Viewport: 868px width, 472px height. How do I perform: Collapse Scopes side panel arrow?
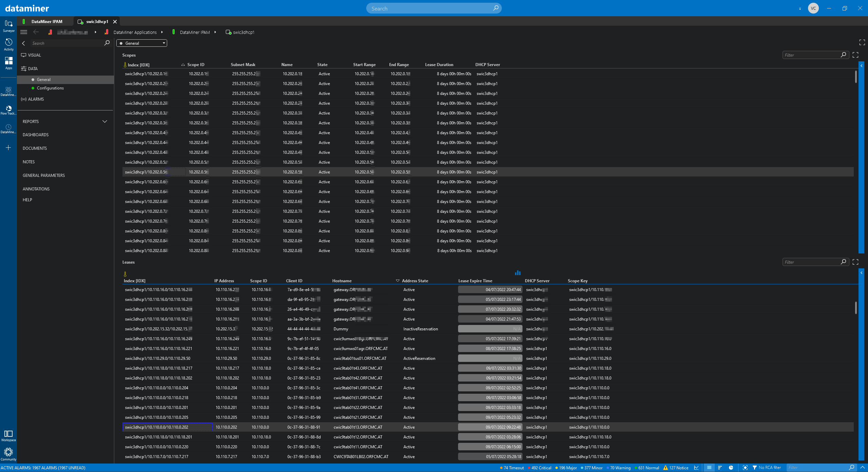tap(862, 66)
